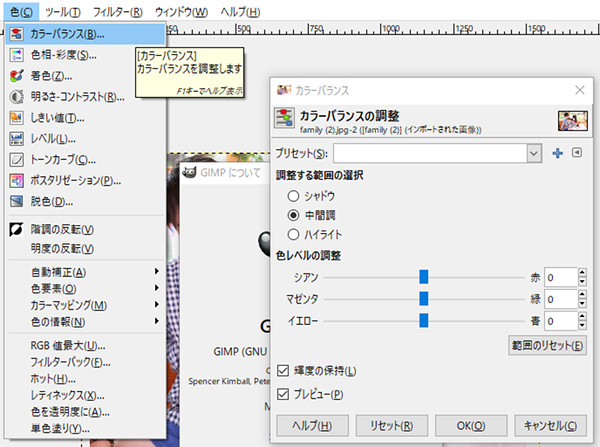The width and height of the screenshot is (600, 447).
Task: Click the Curves (トーンカーブ) icon
Action: (16, 159)
